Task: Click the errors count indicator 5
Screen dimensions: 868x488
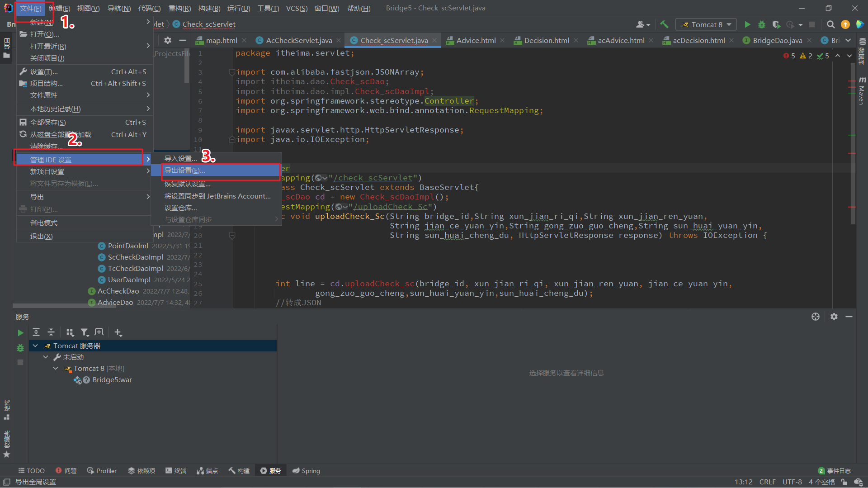Action: point(789,56)
